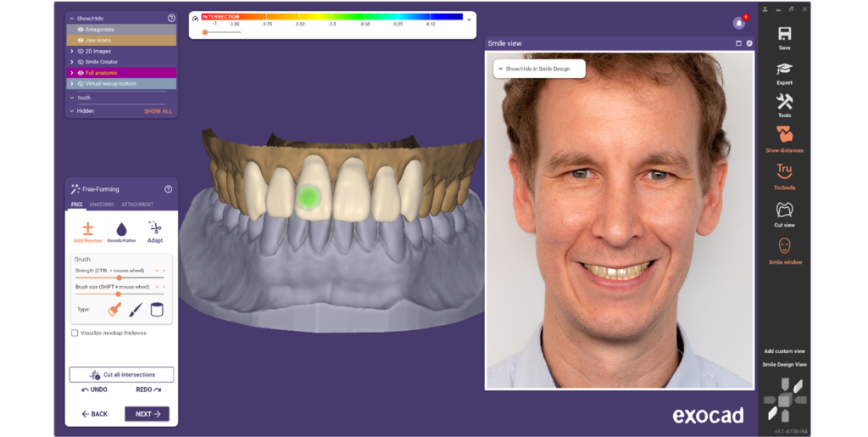Click NEXT to proceed
868x437 pixels.
[147, 414]
